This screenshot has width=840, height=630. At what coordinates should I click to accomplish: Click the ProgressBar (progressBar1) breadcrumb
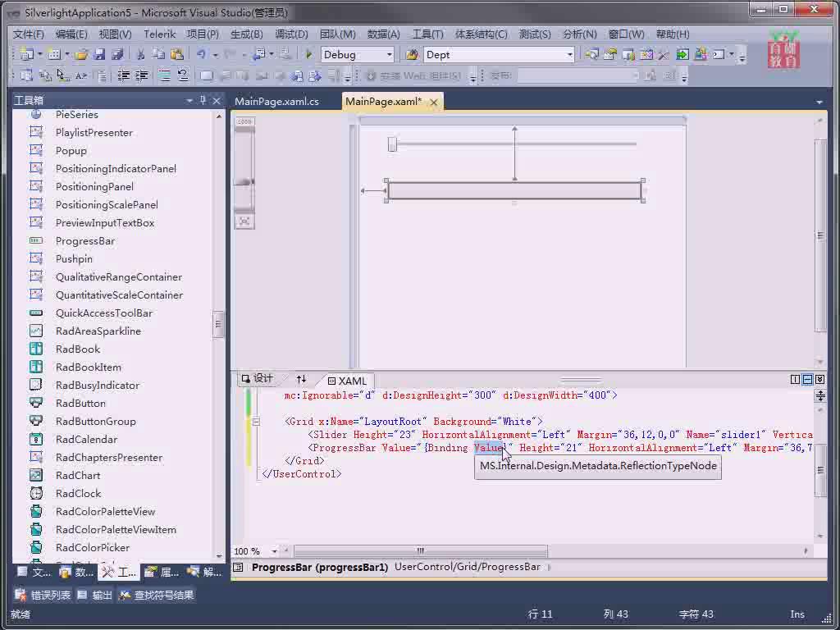(320, 568)
